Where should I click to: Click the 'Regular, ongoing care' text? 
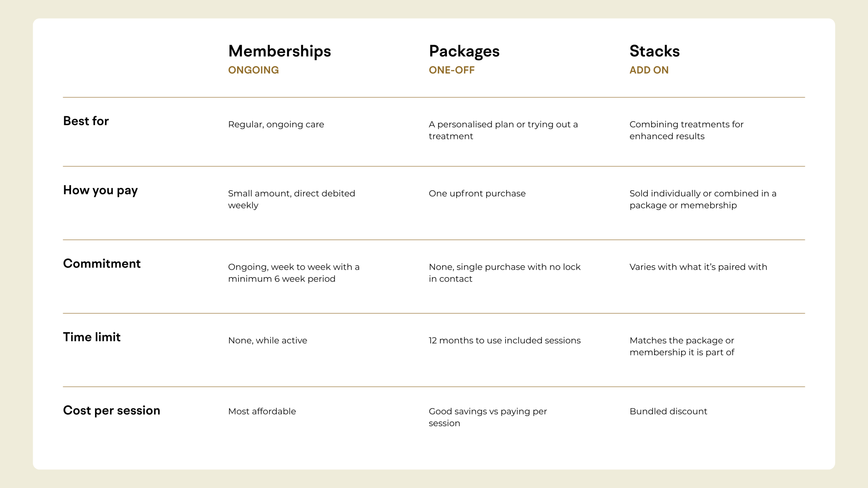[x=276, y=125]
